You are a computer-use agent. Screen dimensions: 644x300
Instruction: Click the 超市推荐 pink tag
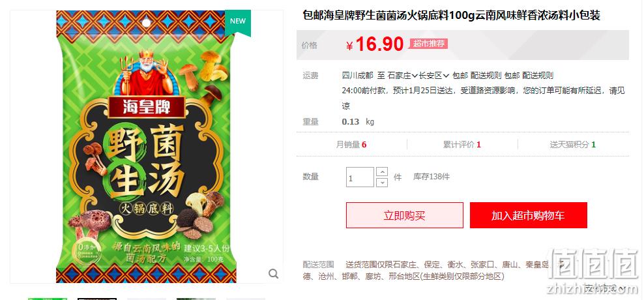[x=428, y=44]
